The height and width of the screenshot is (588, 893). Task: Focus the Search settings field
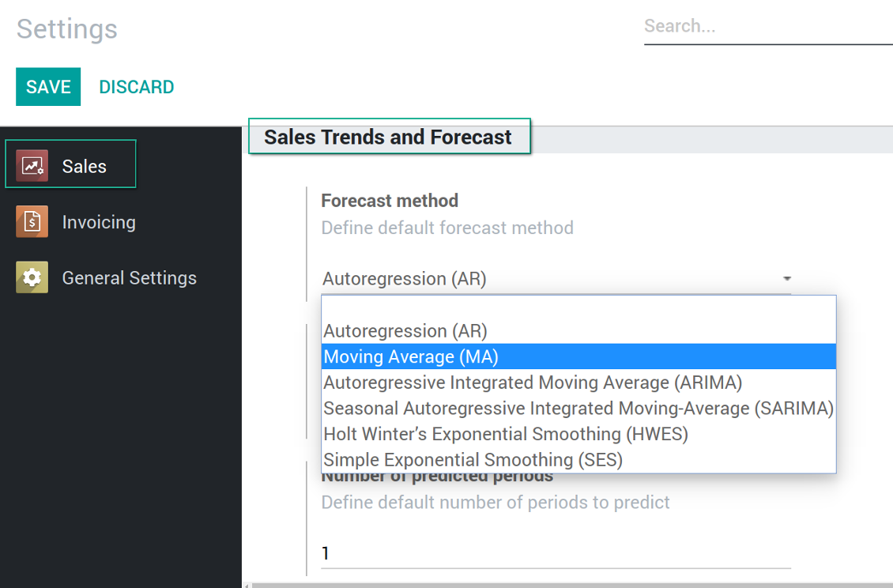(768, 27)
